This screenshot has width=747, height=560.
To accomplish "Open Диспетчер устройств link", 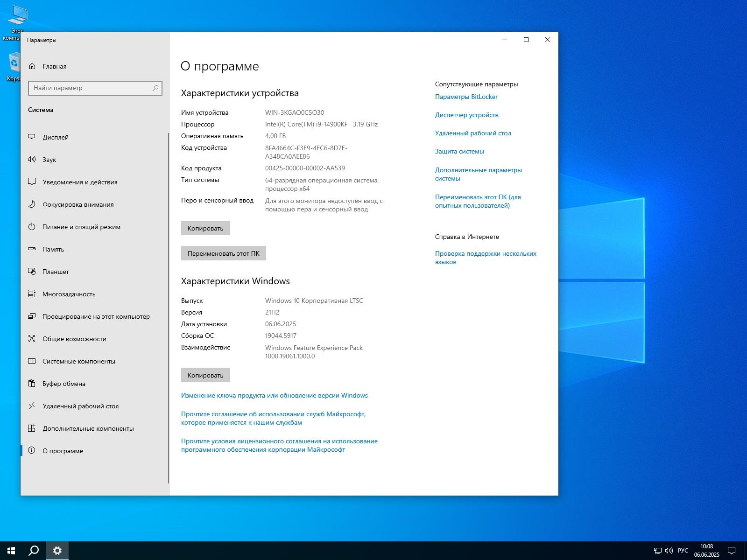I will point(467,115).
